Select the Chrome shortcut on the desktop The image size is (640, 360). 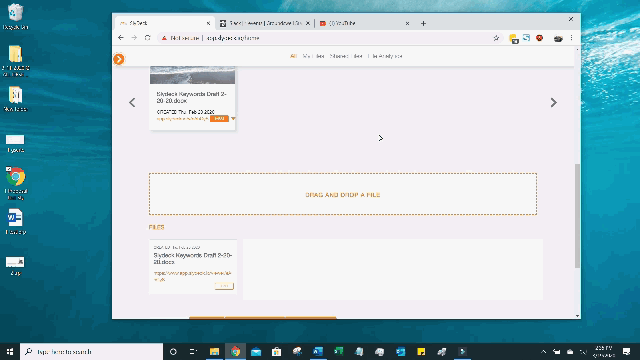(x=16, y=183)
